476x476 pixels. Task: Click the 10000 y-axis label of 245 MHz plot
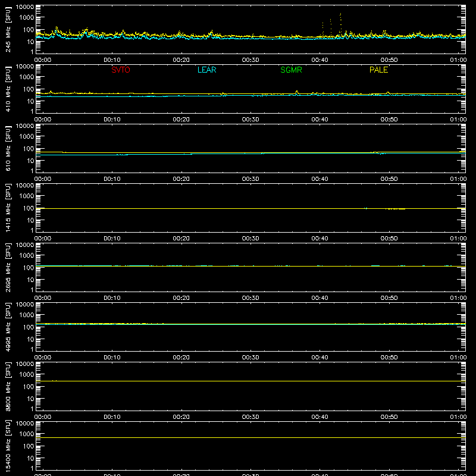point(25,7)
